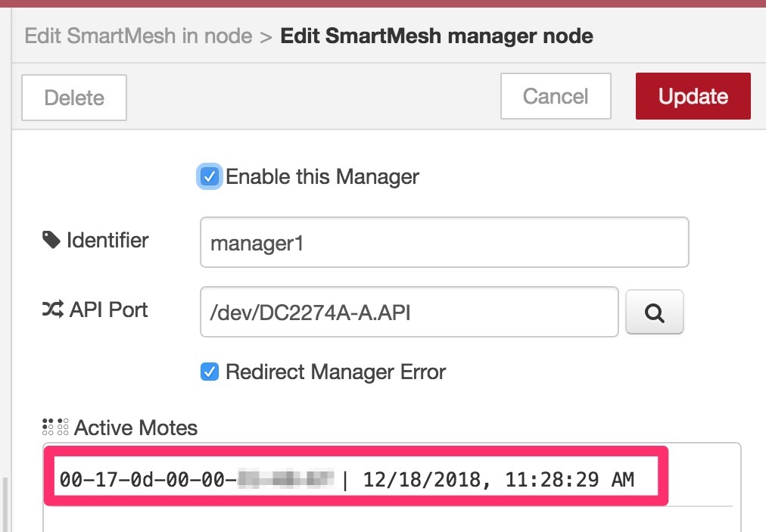766x532 pixels.
Task: Click the Redirect Manager Error label text
Action: (335, 372)
